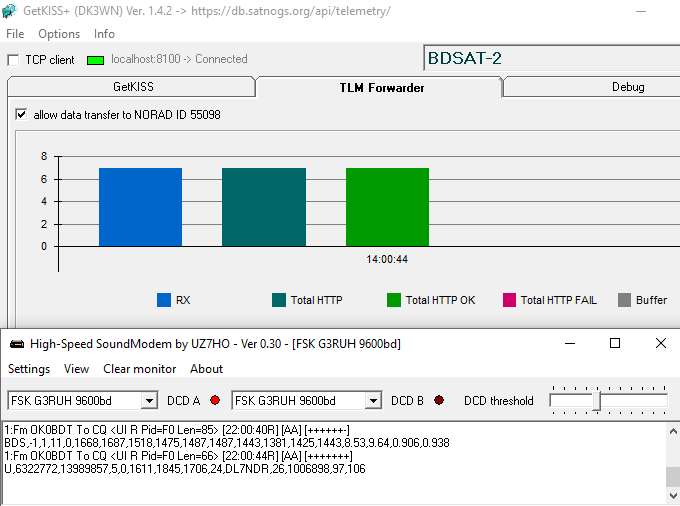The image size is (680, 506).
Task: Click the SoundModem app icon in title bar
Action: (17, 344)
